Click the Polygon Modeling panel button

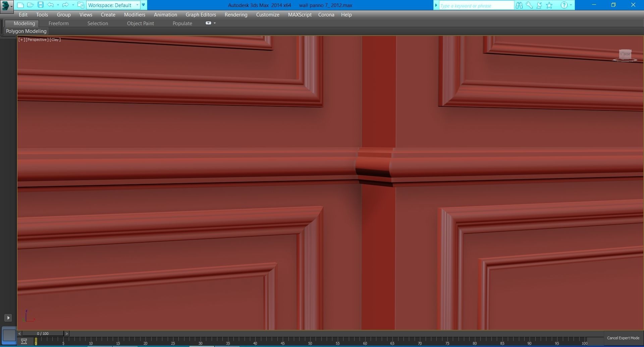(x=26, y=31)
